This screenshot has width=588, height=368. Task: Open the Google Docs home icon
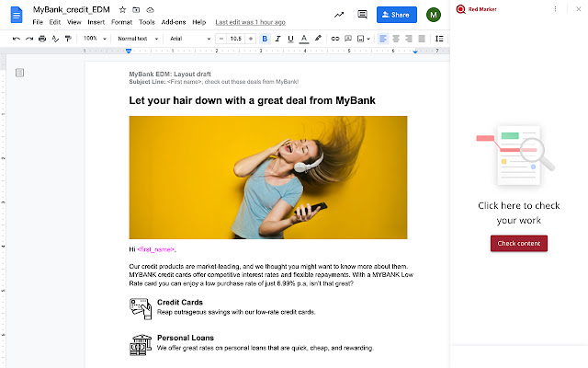coord(17,15)
